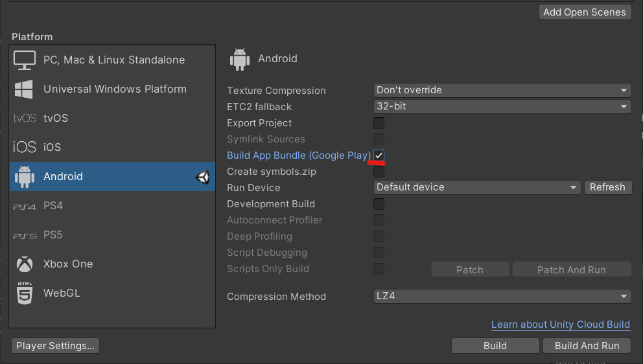Toggle the Development Build checkbox

coord(379,204)
